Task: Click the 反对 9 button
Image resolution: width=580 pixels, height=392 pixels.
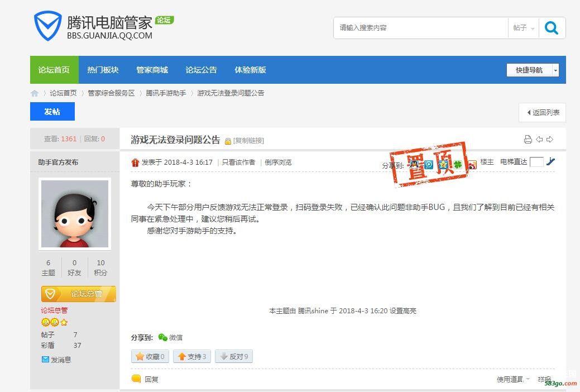Action: click(x=234, y=356)
